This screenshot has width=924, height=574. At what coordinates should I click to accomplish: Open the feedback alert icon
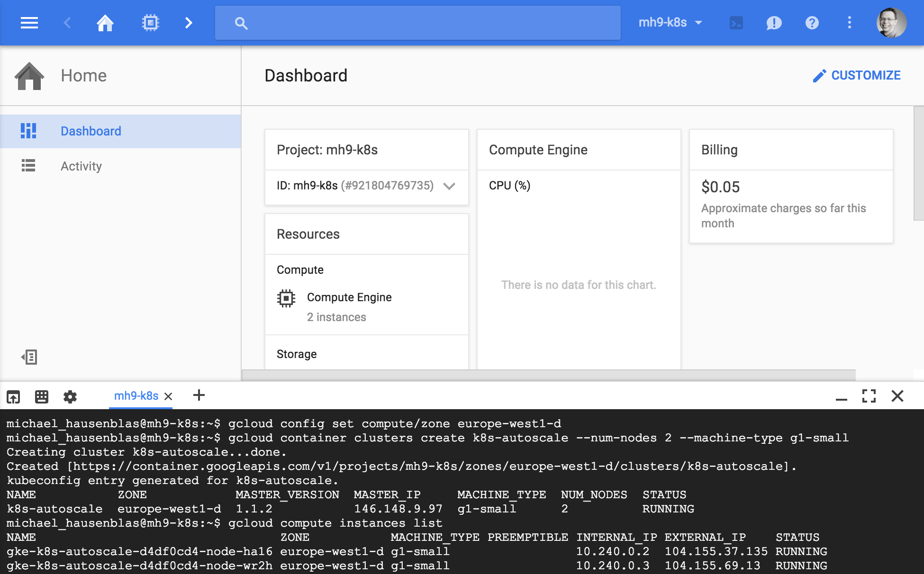pos(774,23)
